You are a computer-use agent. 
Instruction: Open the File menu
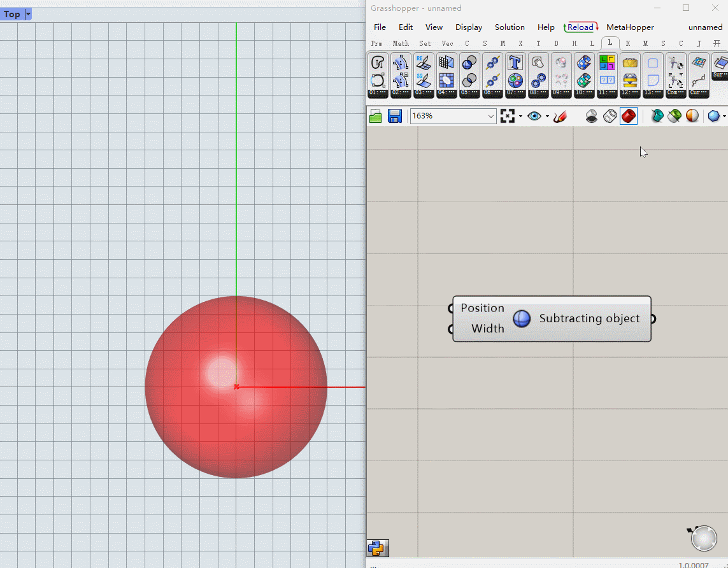[x=380, y=27]
